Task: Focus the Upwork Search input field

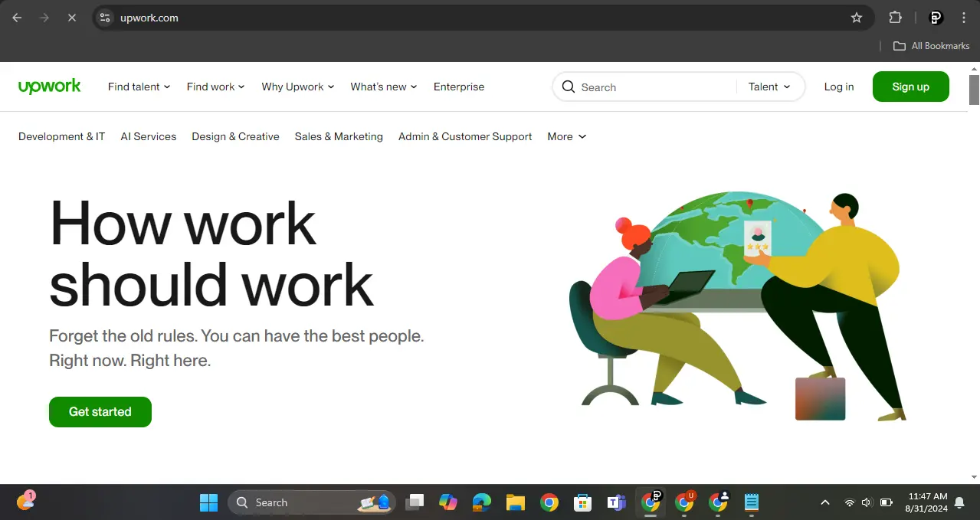Action: click(x=655, y=87)
